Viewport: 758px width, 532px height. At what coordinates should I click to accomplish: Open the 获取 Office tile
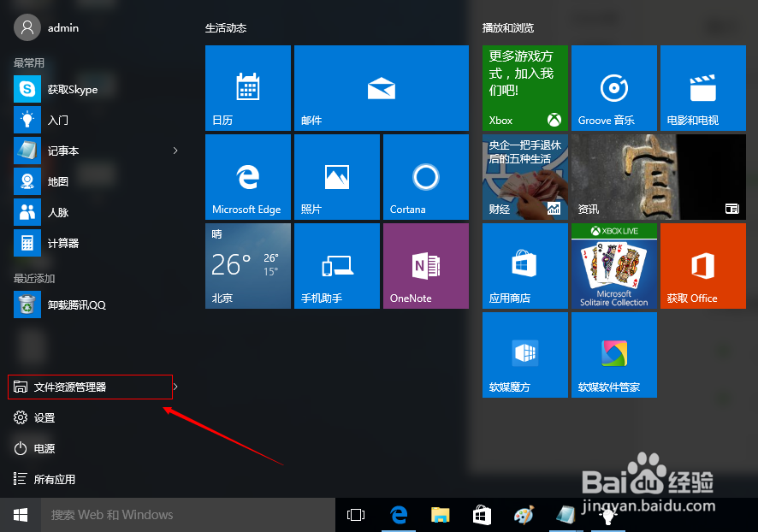tap(703, 266)
